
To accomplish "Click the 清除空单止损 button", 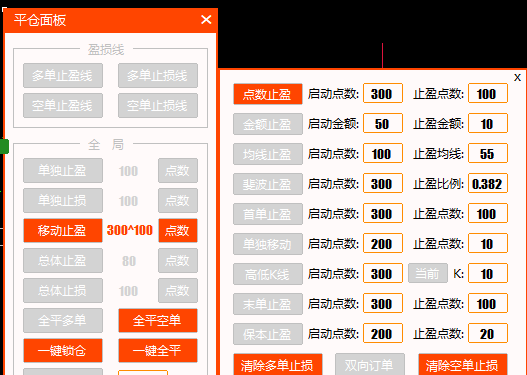I will click(462, 365).
